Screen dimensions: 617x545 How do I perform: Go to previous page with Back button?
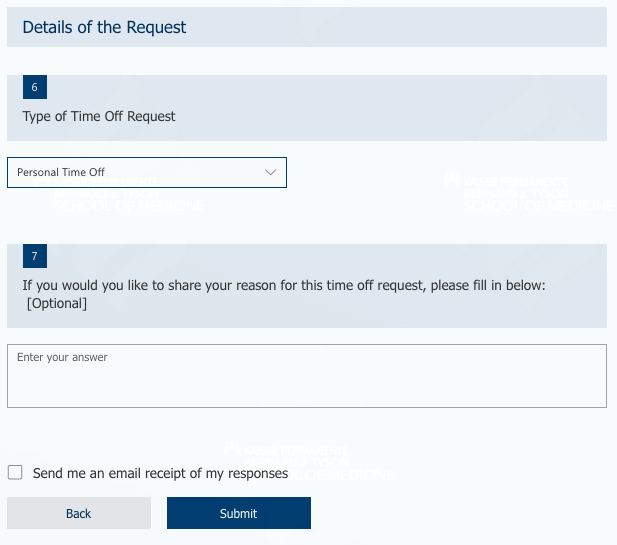point(79,513)
